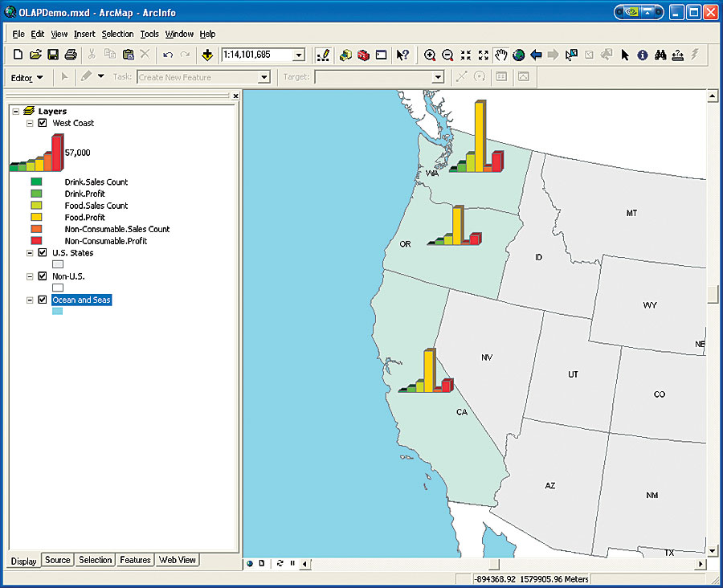723x588 pixels.
Task: Click the New Map File icon
Action: click(18, 55)
